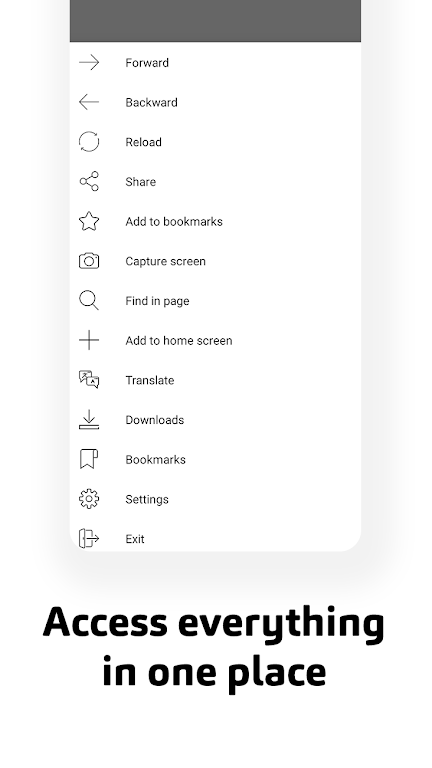
Task: Open the Downloads menu label
Action: (x=155, y=420)
